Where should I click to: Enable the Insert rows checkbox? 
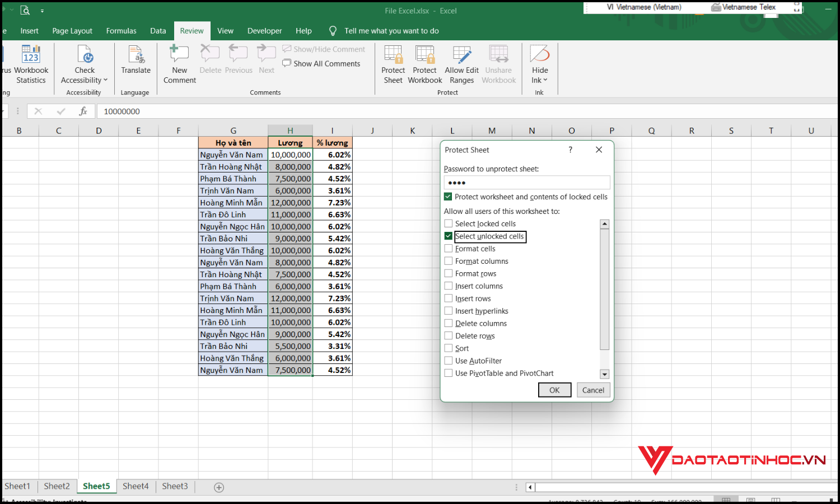tap(449, 298)
